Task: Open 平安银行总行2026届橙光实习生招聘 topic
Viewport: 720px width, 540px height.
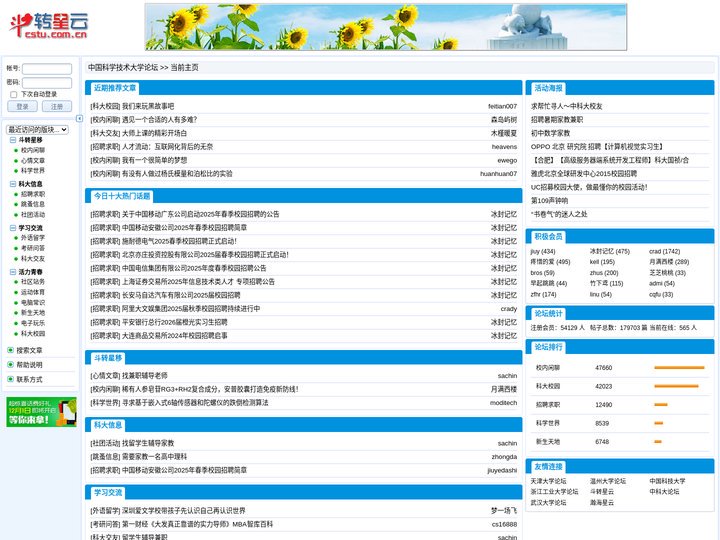Action: point(174,322)
